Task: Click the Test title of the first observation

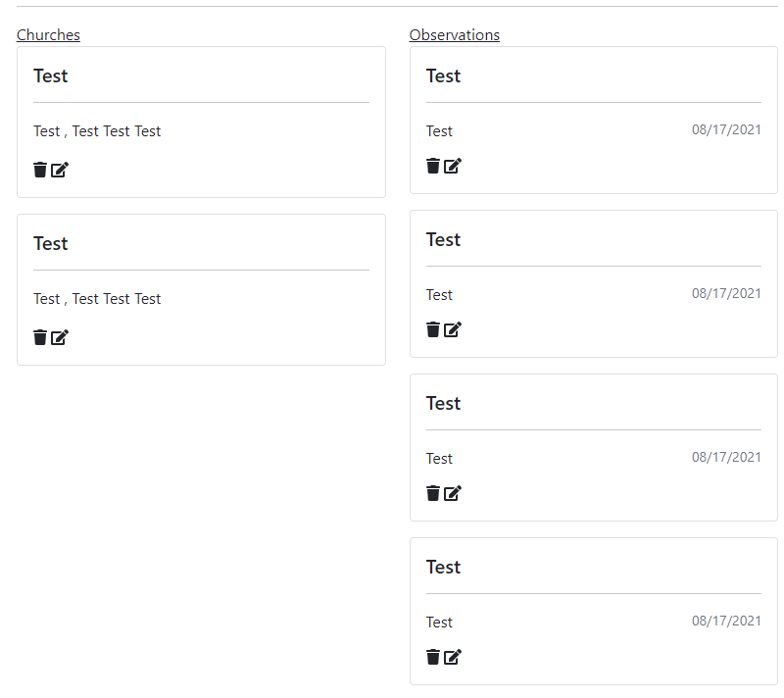Action: point(443,75)
